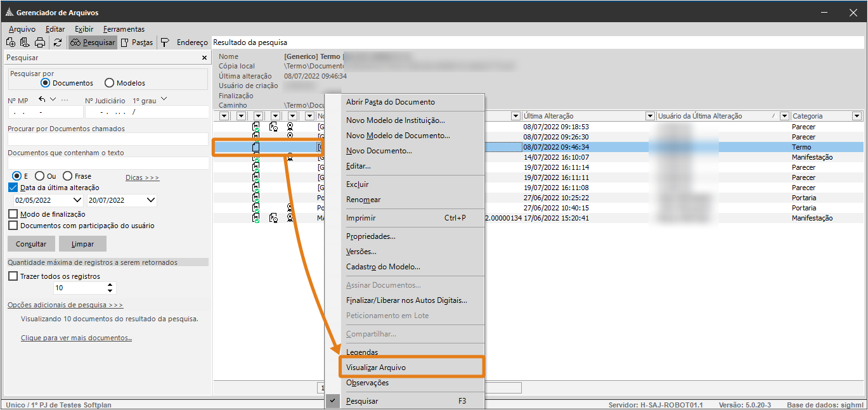Viewport: 868px width, 410px height.
Task: Click the seal icon in row 17/06/2022
Action: click(x=290, y=218)
